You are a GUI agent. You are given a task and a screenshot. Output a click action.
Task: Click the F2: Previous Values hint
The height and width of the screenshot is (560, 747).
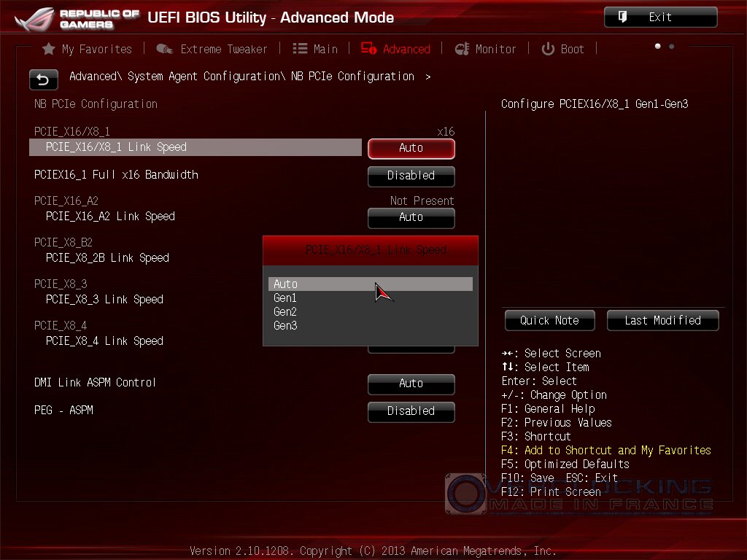pyautogui.click(x=557, y=422)
